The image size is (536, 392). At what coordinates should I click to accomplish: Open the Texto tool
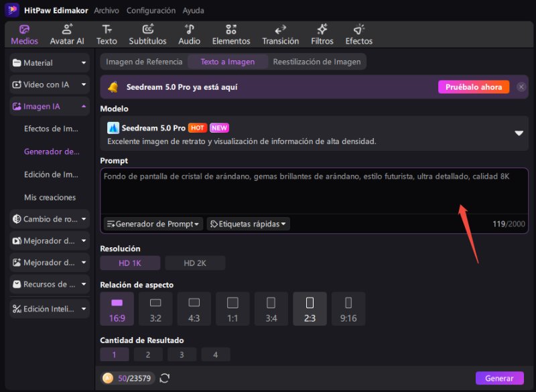pos(107,35)
